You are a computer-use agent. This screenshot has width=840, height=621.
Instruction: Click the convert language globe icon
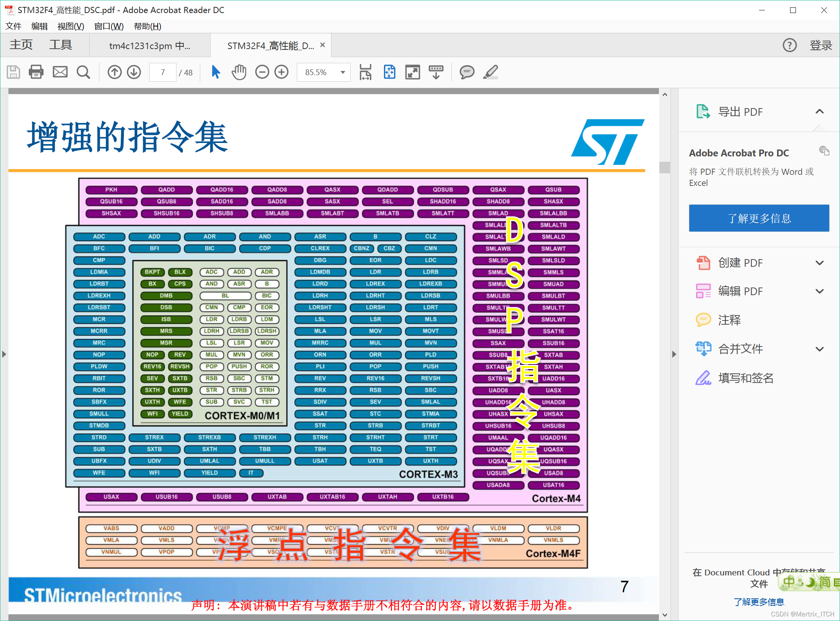point(824,151)
